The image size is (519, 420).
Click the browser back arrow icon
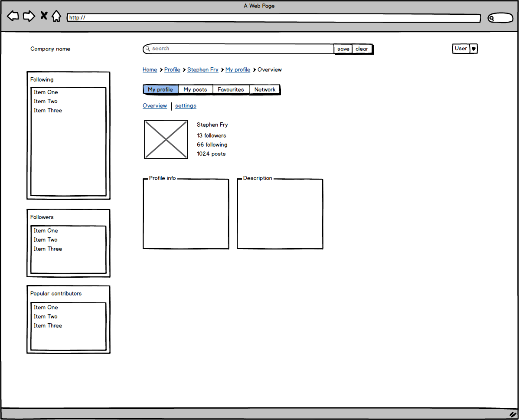pos(13,16)
